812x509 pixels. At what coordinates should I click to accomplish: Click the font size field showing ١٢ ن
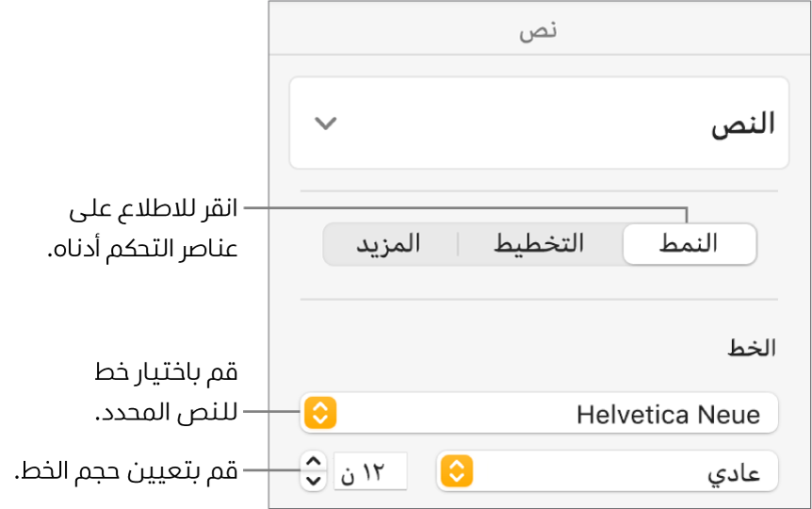pos(369,470)
